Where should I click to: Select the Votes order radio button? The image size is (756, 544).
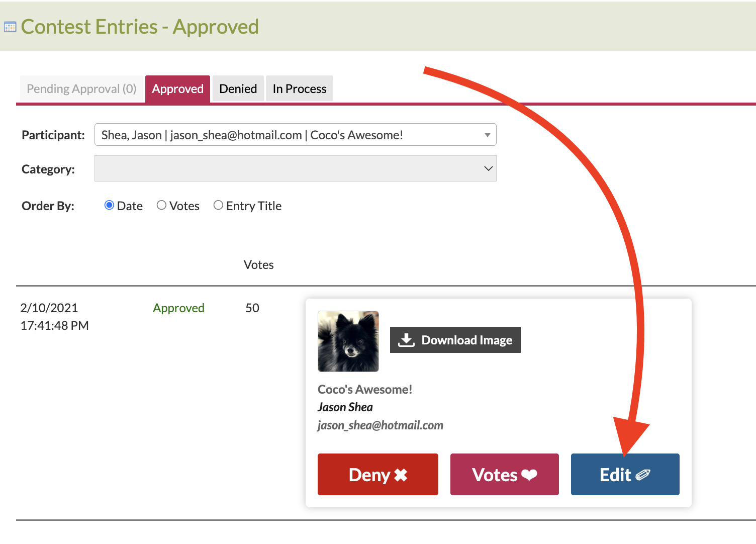coord(161,205)
